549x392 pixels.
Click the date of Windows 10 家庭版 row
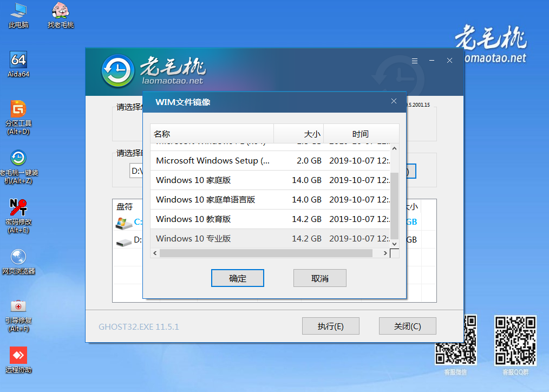tap(360, 180)
